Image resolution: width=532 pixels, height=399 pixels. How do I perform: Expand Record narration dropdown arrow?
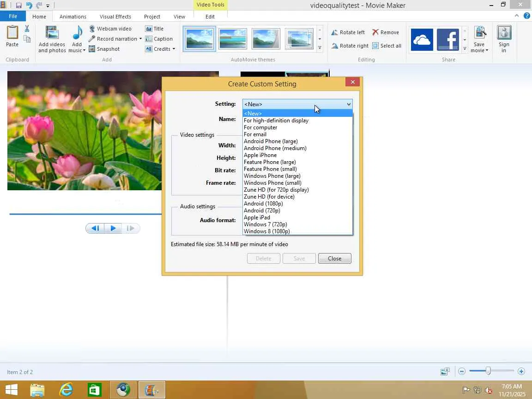pos(140,39)
